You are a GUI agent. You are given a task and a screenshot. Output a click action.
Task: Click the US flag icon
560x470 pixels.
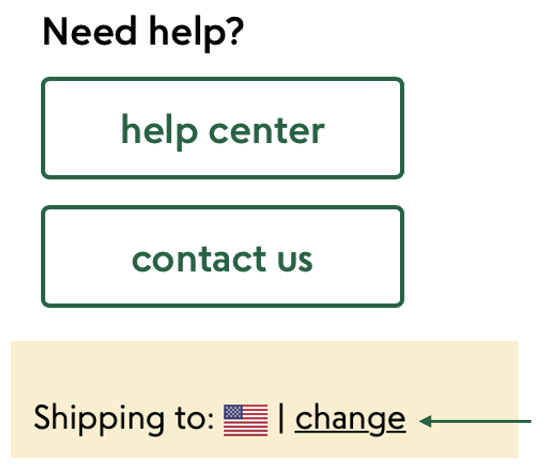pos(246,420)
